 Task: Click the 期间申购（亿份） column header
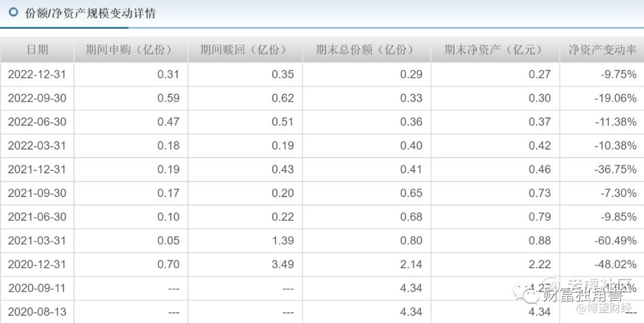point(131,50)
